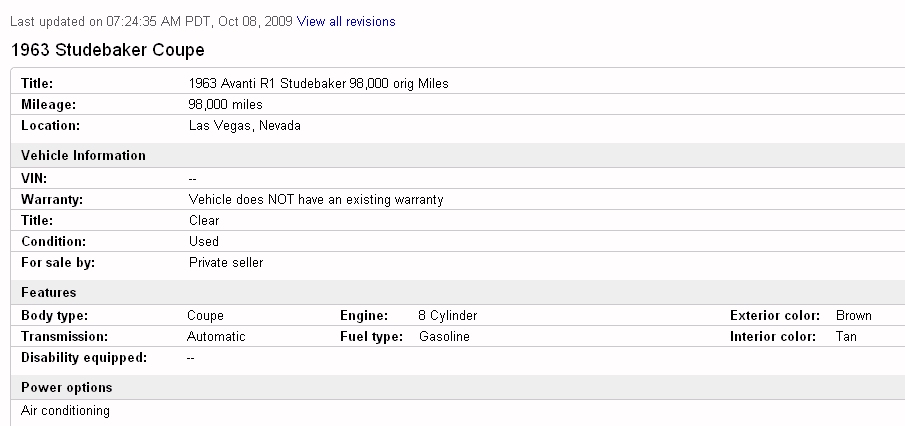Viewport: 905px width, 426px height.
Task: Select the listing title text about Avanti R1
Action: click(319, 84)
